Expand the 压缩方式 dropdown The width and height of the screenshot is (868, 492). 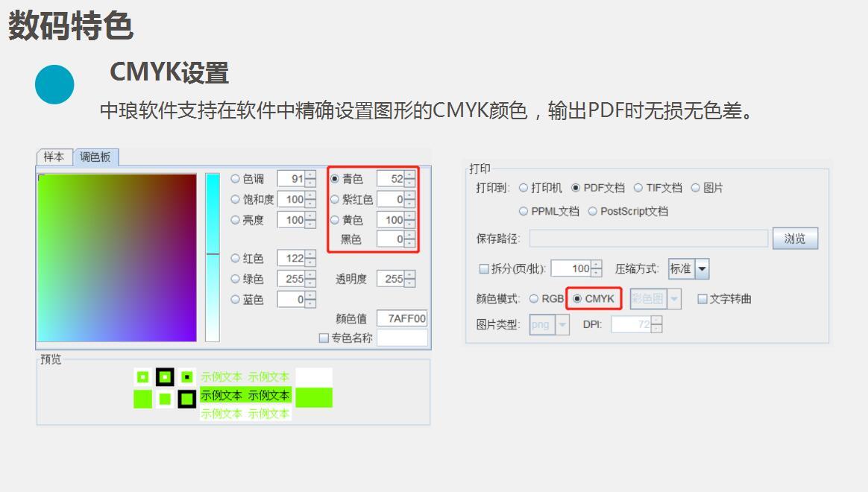[701, 269]
